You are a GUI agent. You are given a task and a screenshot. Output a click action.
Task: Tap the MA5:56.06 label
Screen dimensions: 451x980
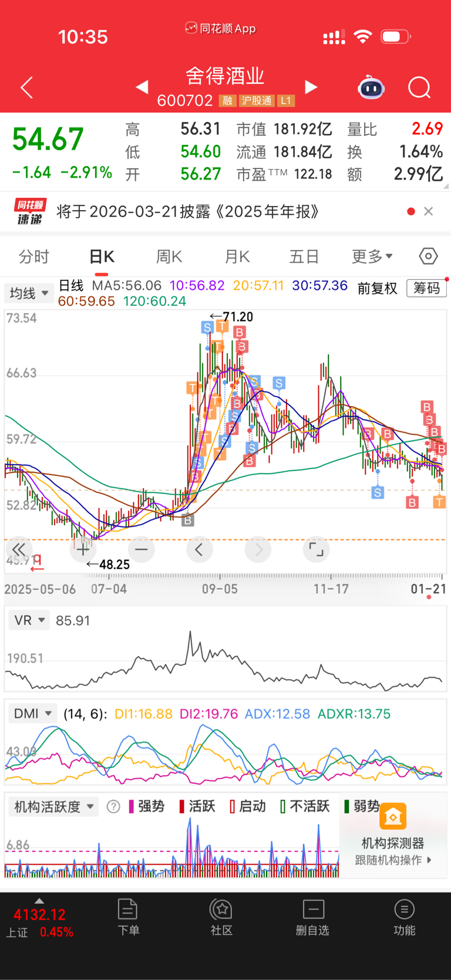tap(127, 286)
